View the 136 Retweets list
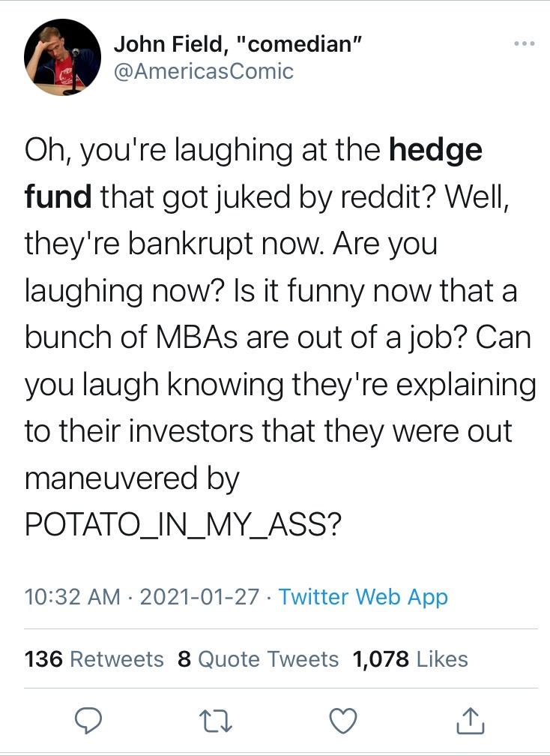The height and width of the screenshot is (756, 550). coord(94,659)
